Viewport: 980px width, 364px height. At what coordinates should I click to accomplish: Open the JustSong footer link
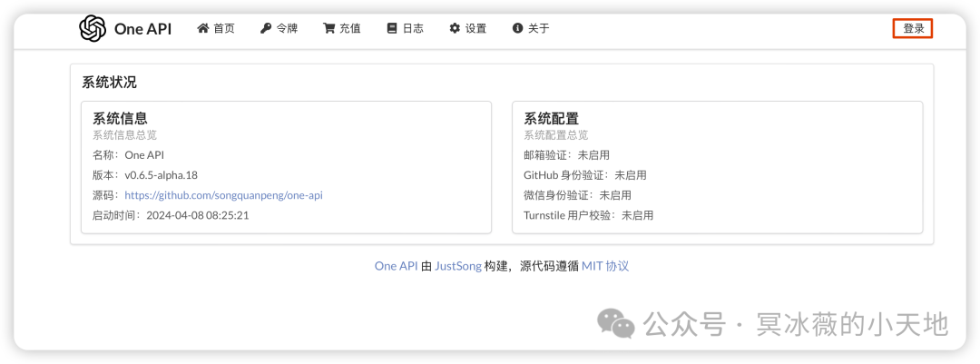[x=458, y=266]
